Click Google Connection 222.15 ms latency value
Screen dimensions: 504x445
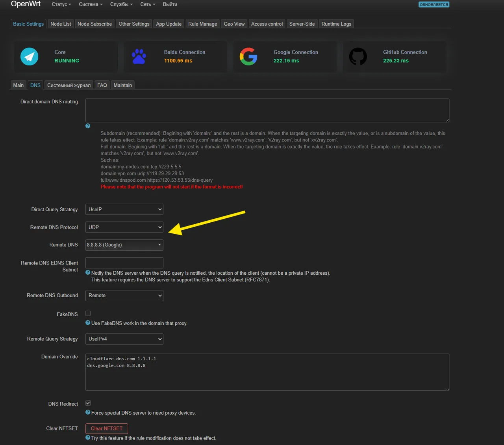286,61
